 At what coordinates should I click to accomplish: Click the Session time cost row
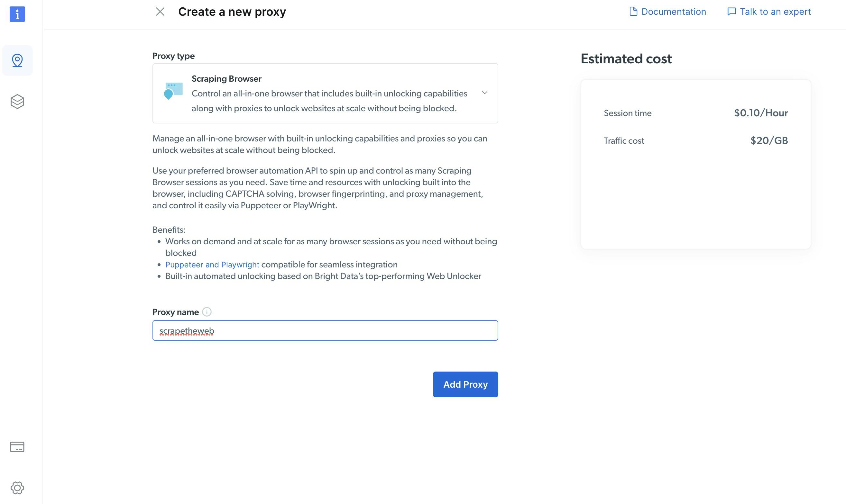[x=695, y=113]
